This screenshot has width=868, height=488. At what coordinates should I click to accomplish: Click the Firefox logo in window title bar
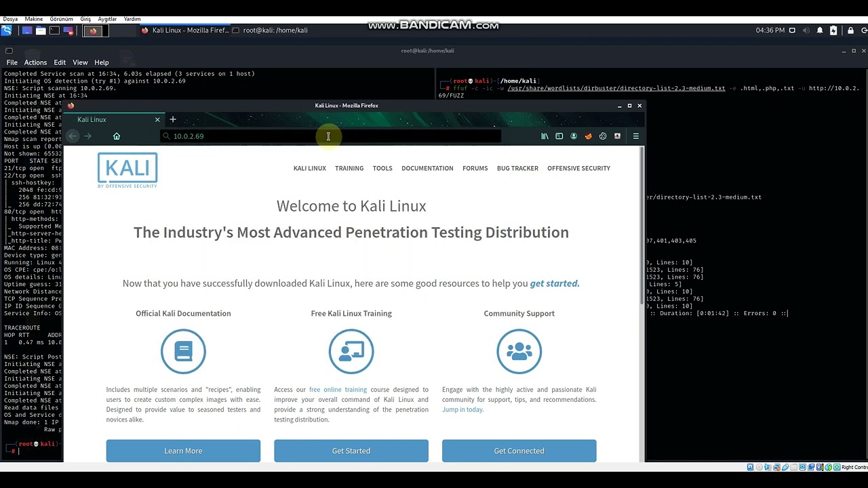71,106
